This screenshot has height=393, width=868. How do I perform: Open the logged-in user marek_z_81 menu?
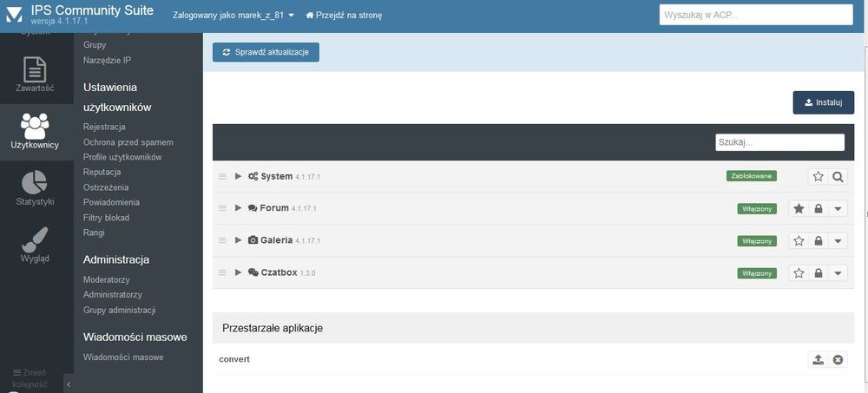coord(233,16)
